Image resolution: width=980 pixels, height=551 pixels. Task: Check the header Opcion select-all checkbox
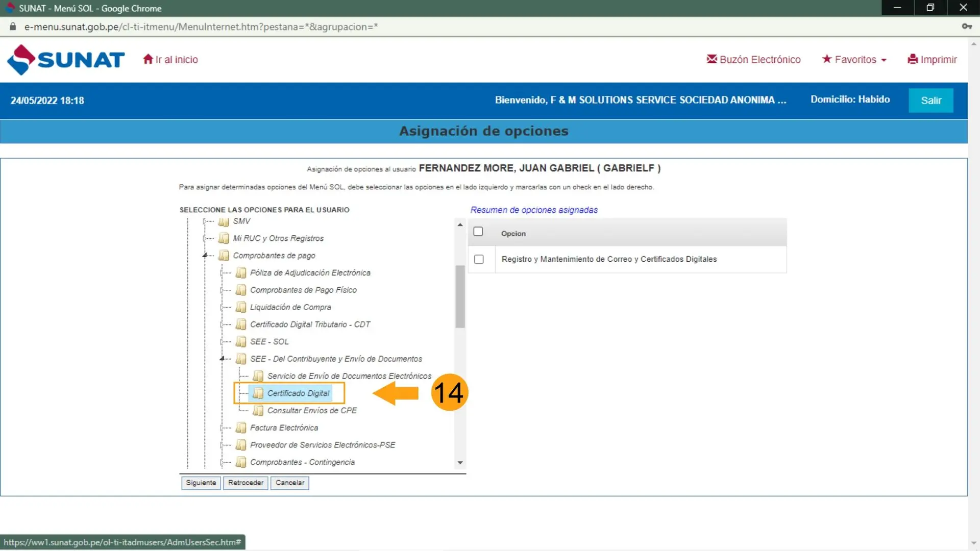pos(478,232)
